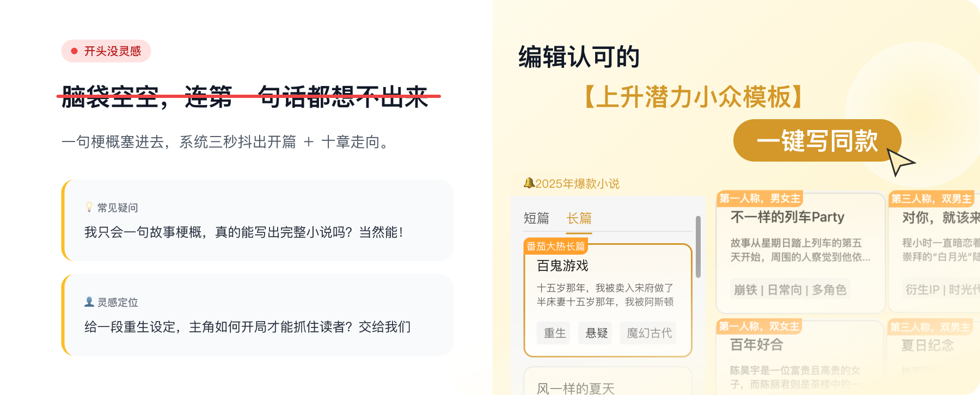Click the 崩铁 | 日常向 | 多角色 tag
This screenshot has height=395, width=980.
(790, 289)
